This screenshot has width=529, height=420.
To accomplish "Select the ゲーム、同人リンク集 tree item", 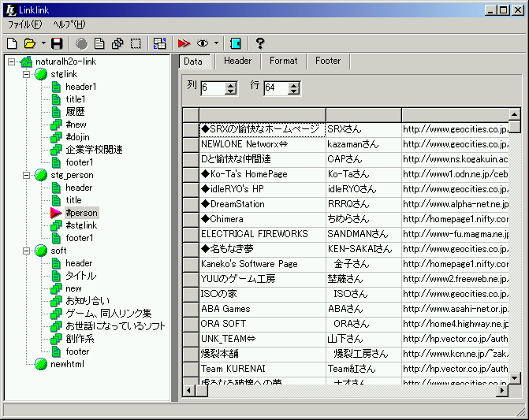I will point(108,314).
